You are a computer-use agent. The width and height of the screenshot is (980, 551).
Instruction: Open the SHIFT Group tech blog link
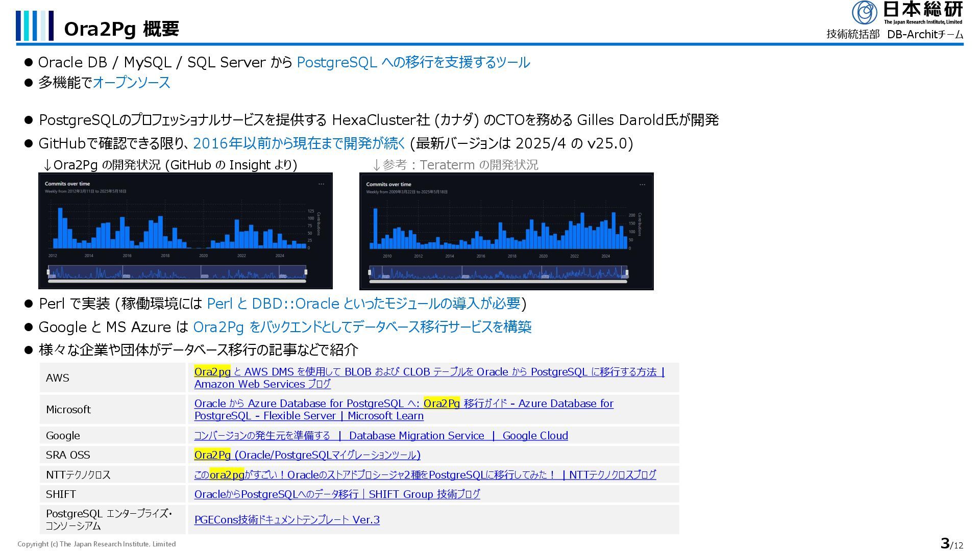coord(337,494)
